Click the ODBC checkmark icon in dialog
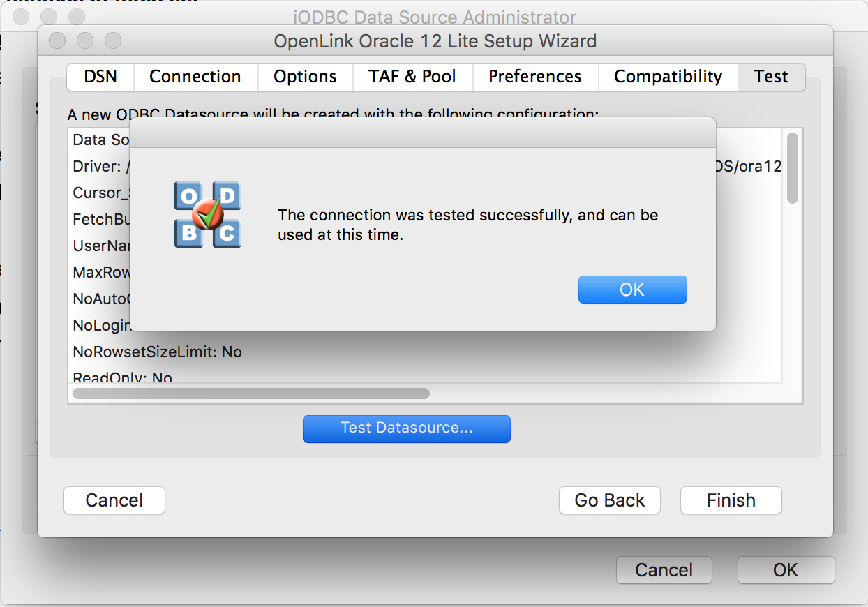This screenshot has width=868, height=607. (x=207, y=215)
